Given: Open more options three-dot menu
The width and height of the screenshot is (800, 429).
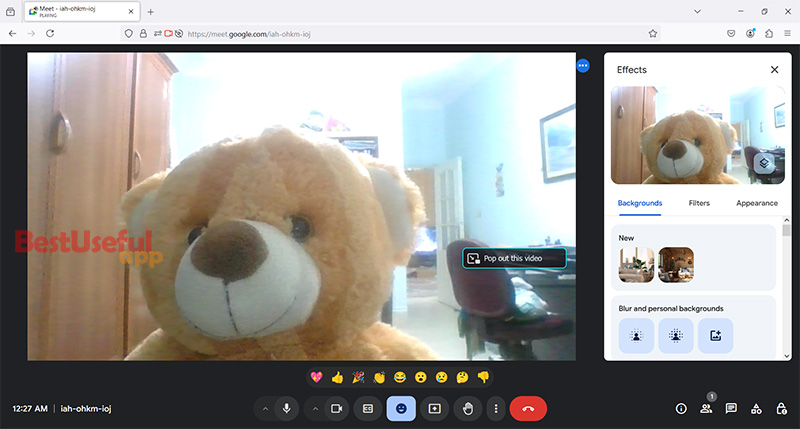Looking at the screenshot, I should point(496,409).
